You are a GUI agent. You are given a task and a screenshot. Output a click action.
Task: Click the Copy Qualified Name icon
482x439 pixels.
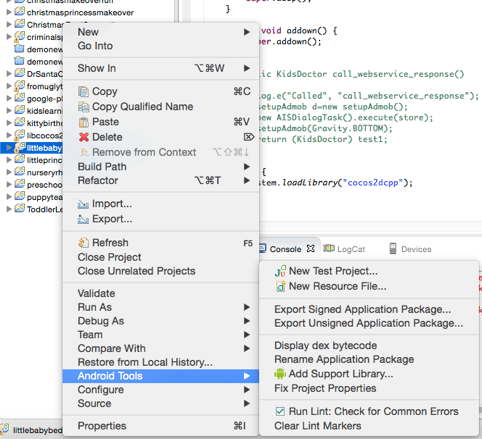point(83,107)
